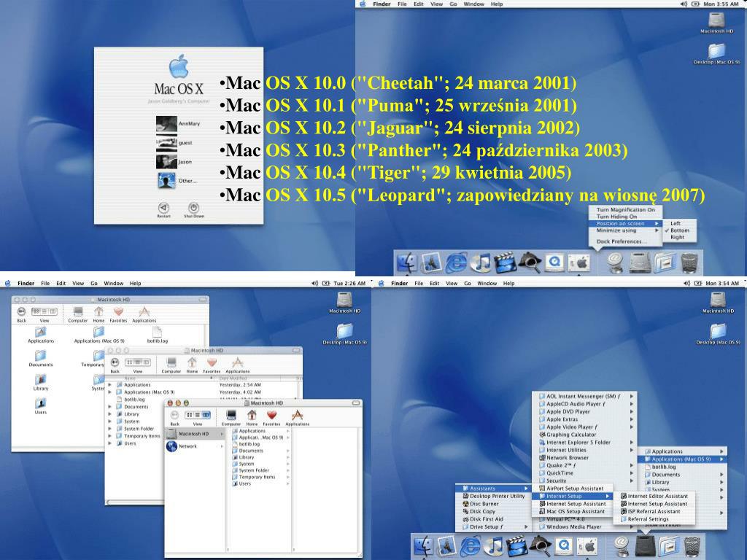Screen dimensions: 747x560
Task: Select guest user on login window
Action: [174, 143]
